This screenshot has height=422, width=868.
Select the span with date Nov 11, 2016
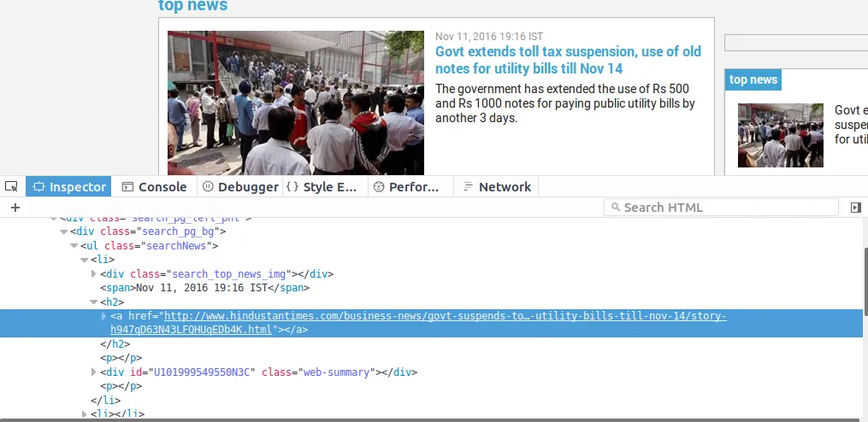[x=205, y=288]
